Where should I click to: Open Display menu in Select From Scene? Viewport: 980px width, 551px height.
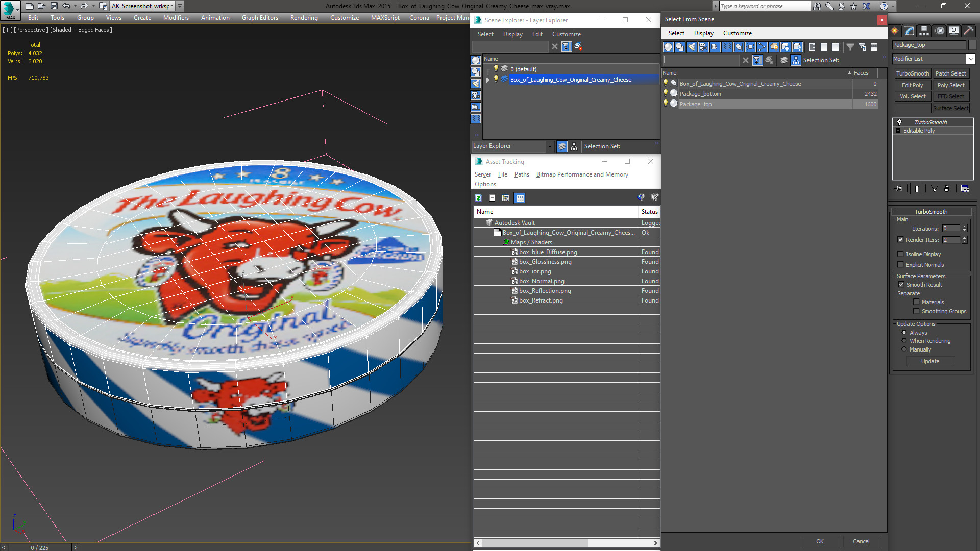pyautogui.click(x=703, y=33)
